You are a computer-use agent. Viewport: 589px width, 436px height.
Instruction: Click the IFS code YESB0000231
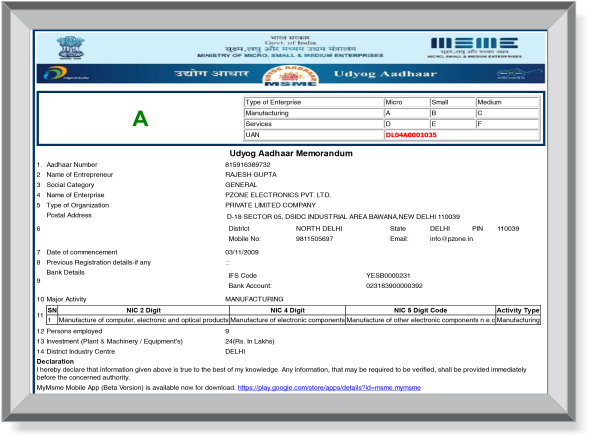click(x=388, y=275)
